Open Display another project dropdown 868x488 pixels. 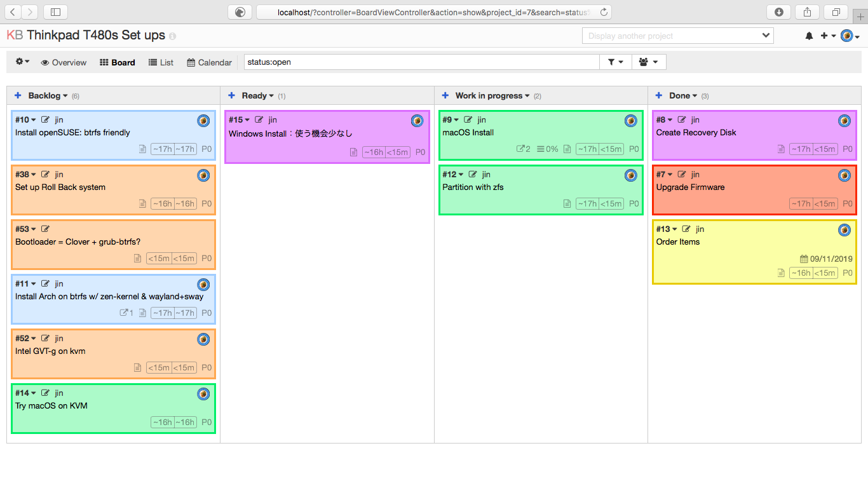[x=678, y=36]
